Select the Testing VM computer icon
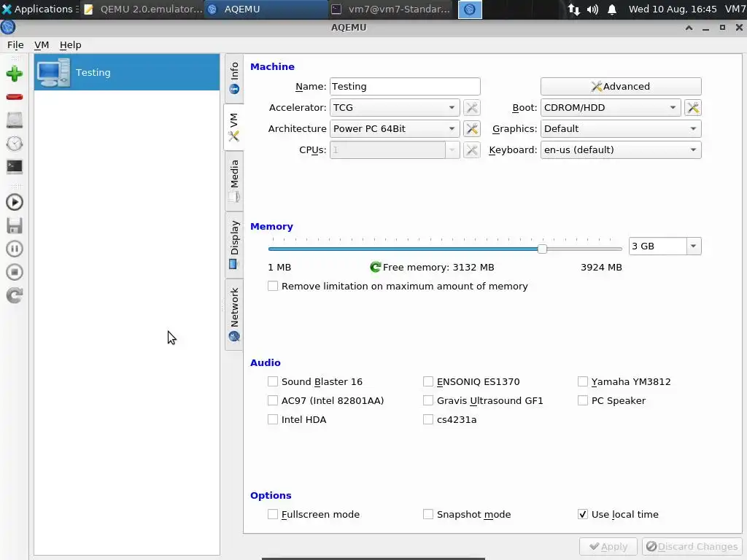Image resolution: width=747 pixels, height=560 pixels. tap(53, 72)
